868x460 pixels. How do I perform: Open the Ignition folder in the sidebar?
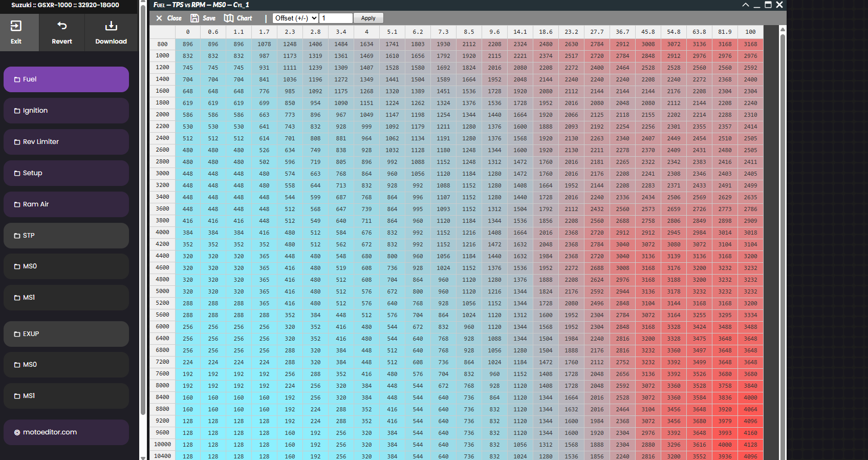tap(66, 111)
